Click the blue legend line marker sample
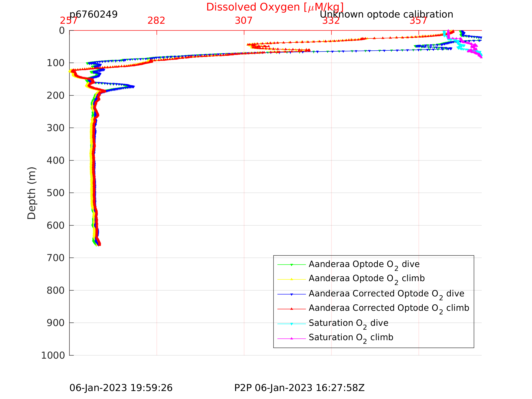 click(291, 294)
